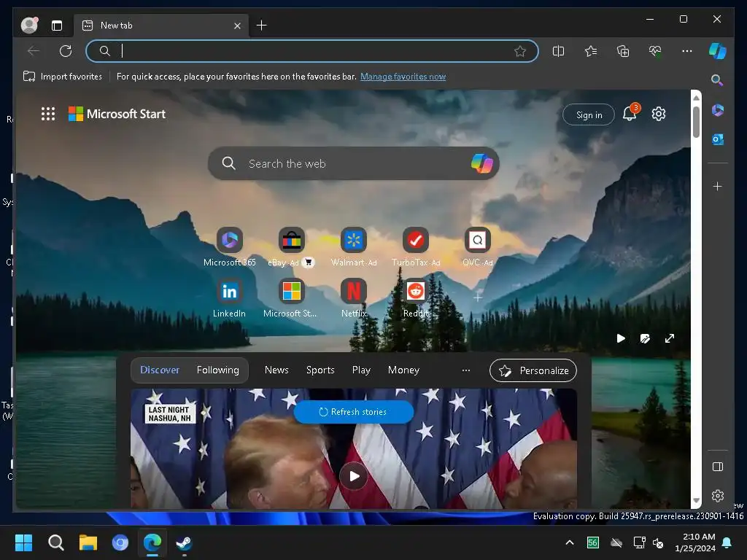Image resolution: width=747 pixels, height=560 pixels.
Task: Click the Microsoft Start logo
Action: [x=117, y=114]
